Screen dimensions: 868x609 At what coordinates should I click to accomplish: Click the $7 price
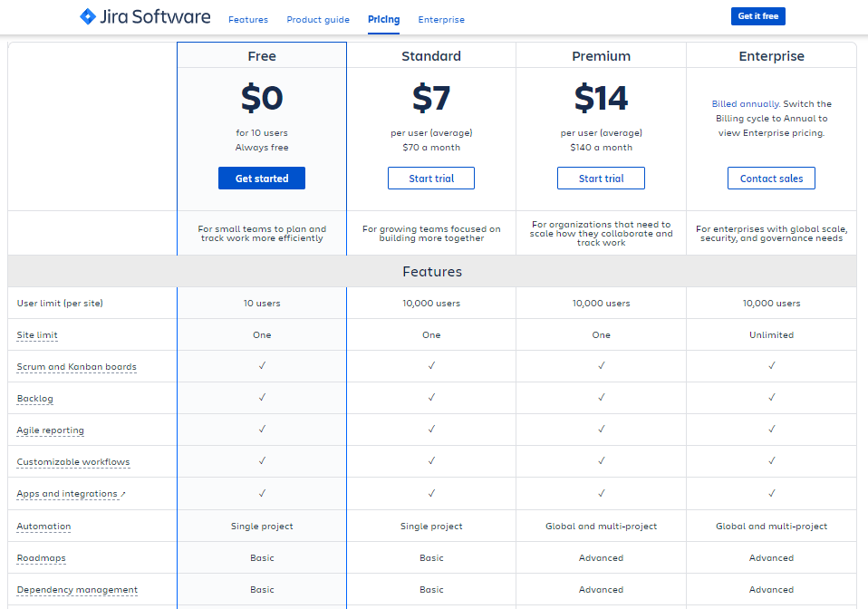pos(431,98)
